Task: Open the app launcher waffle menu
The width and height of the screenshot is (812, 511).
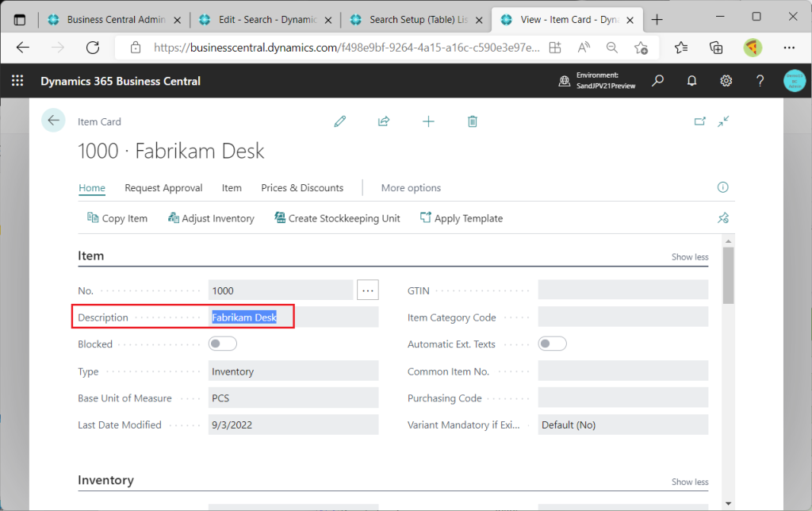Action: (x=17, y=81)
